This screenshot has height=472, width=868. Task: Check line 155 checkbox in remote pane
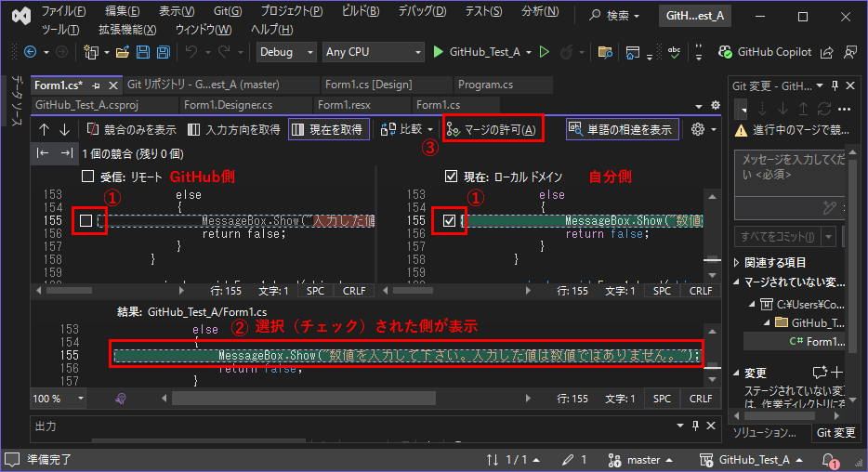coord(85,221)
